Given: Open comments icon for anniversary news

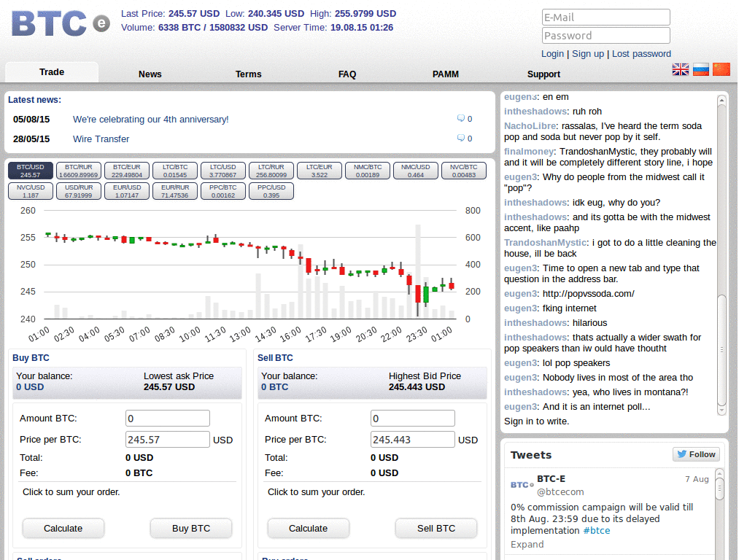Looking at the screenshot, I should tap(461, 118).
